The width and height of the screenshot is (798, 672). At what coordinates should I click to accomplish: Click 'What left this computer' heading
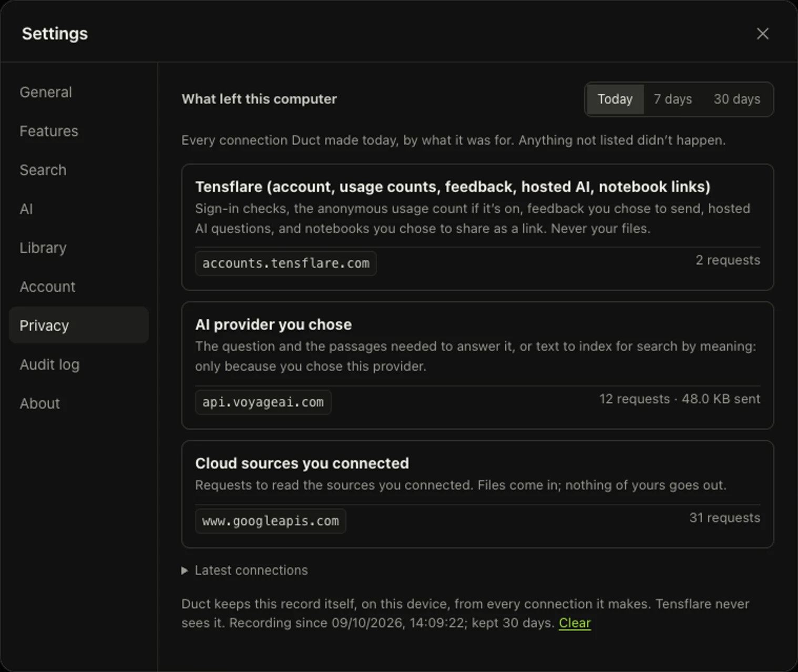(259, 99)
